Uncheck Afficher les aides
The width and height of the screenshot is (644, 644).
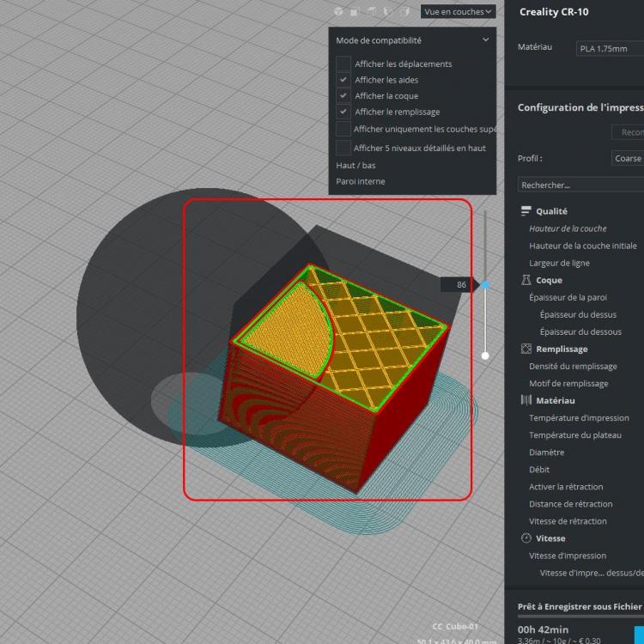coord(343,80)
